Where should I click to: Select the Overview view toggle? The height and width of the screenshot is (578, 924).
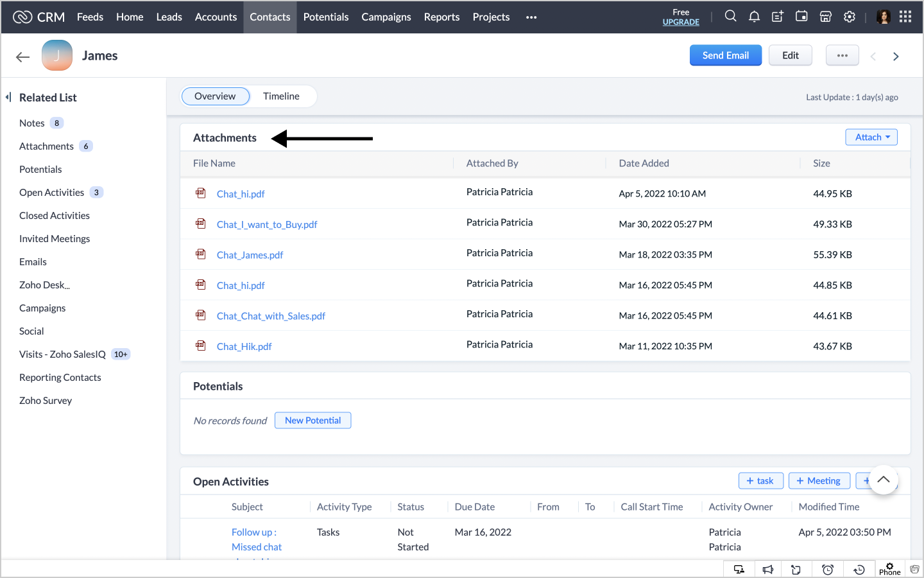pos(215,96)
